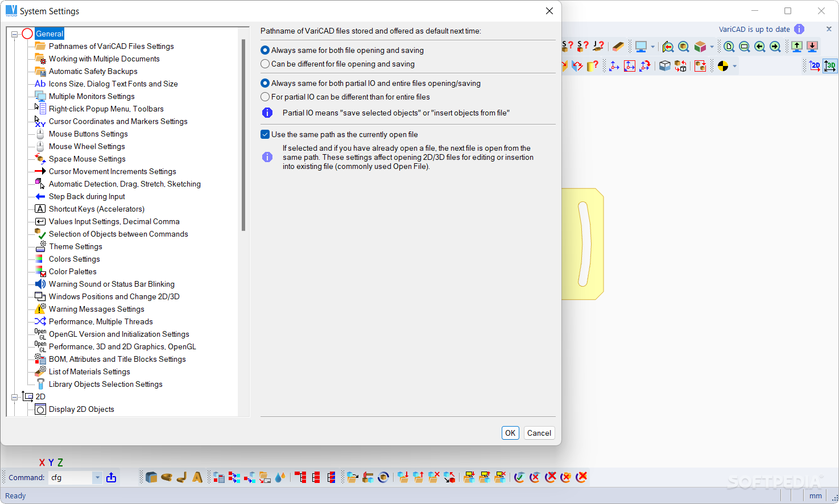839x504 pixels.
Task: Click the magnifier containing a cube icon
Action: tap(683, 47)
